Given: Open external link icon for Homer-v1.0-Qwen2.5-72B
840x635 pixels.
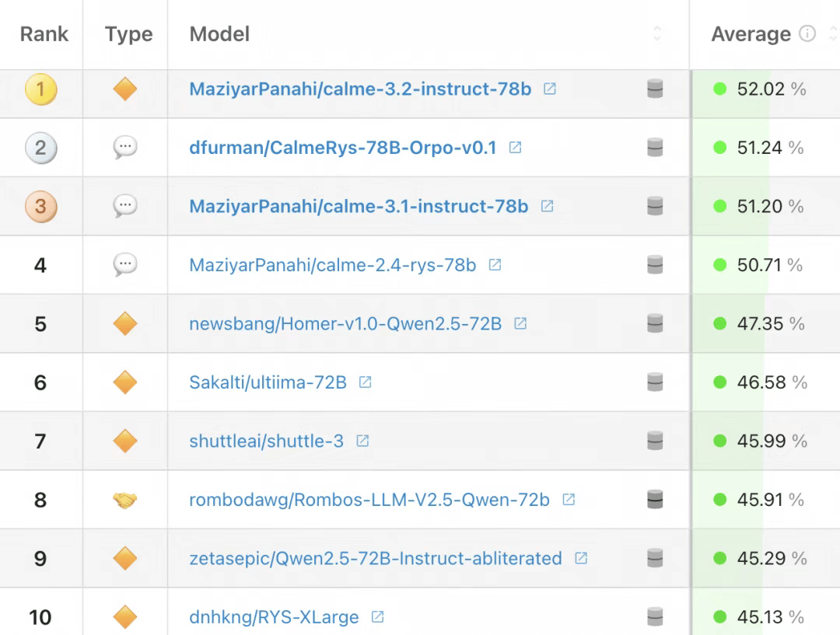Looking at the screenshot, I should [520, 323].
